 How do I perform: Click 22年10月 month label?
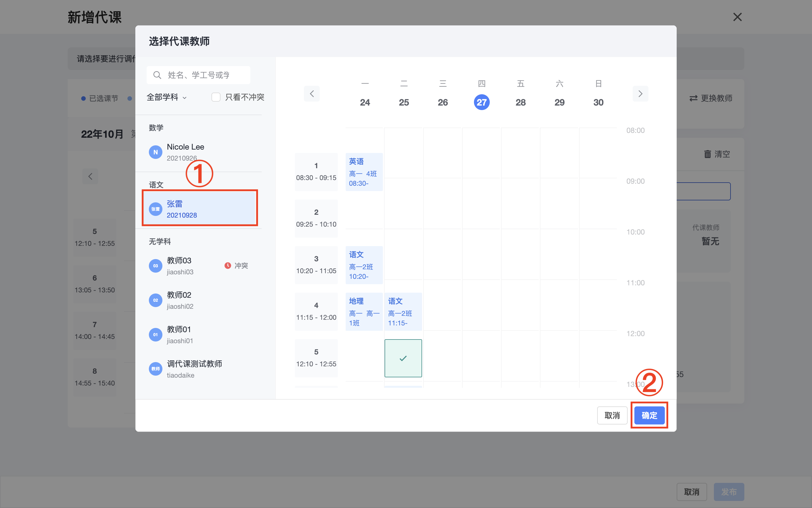pyautogui.click(x=102, y=134)
